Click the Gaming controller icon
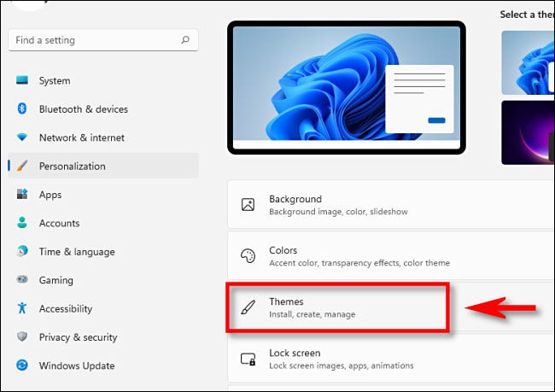Viewport: 555px width, 392px height. (22, 279)
